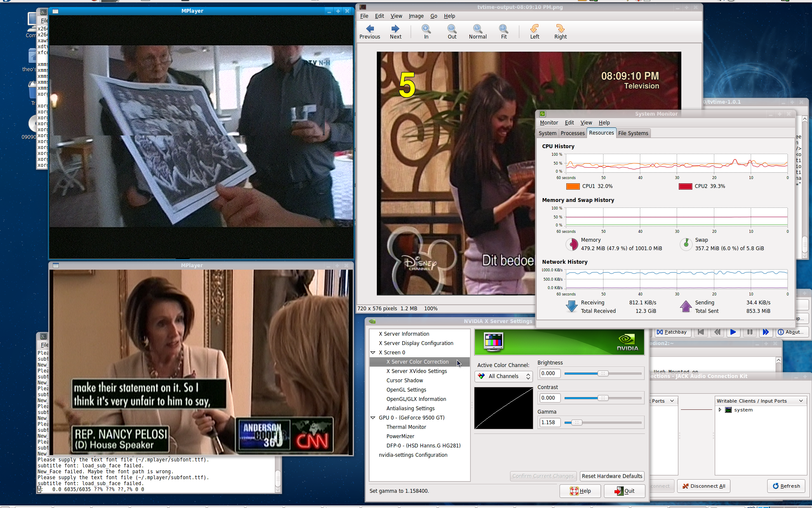Rotate image Left
Screen dimensions: 812x508
(x=535, y=31)
